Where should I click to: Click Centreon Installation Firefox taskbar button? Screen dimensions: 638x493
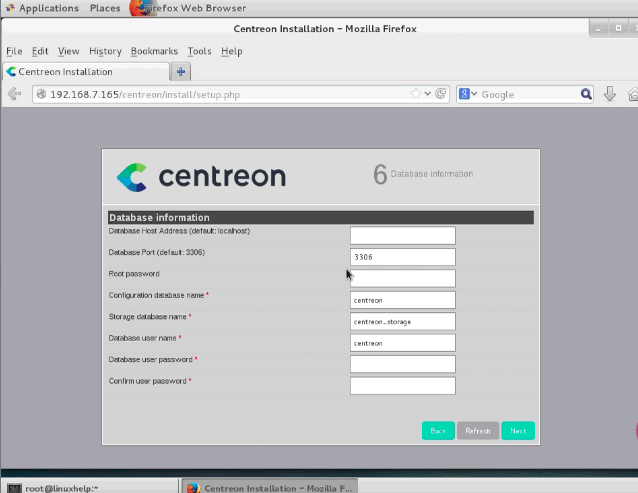[269, 487]
